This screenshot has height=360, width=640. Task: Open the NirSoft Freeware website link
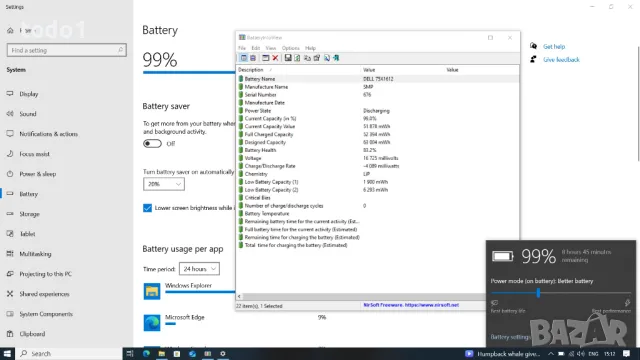411,305
